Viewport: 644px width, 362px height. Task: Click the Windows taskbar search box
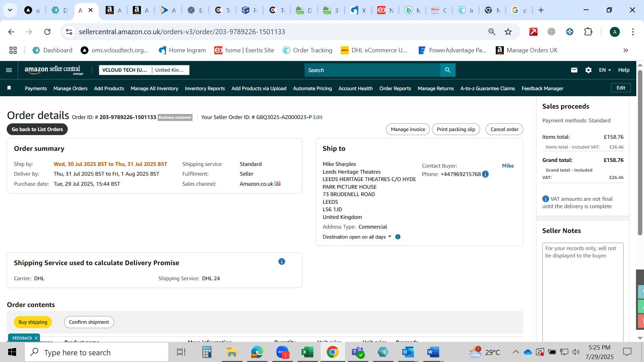click(97, 352)
